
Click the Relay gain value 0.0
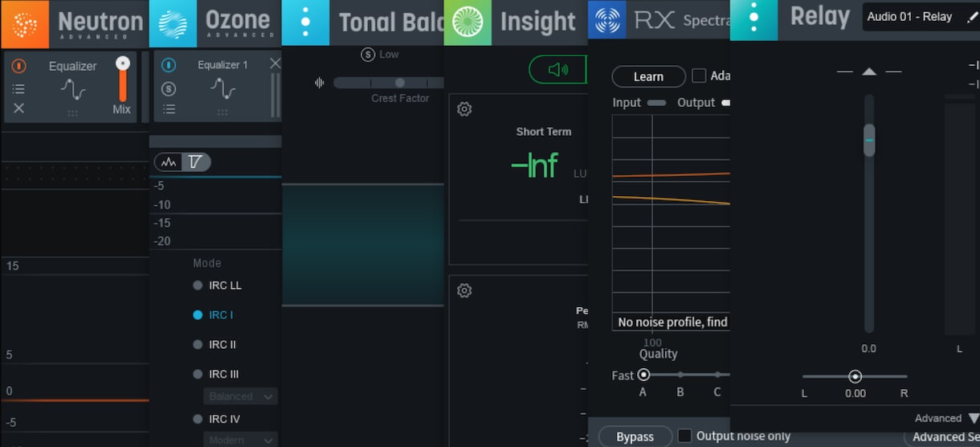869,349
